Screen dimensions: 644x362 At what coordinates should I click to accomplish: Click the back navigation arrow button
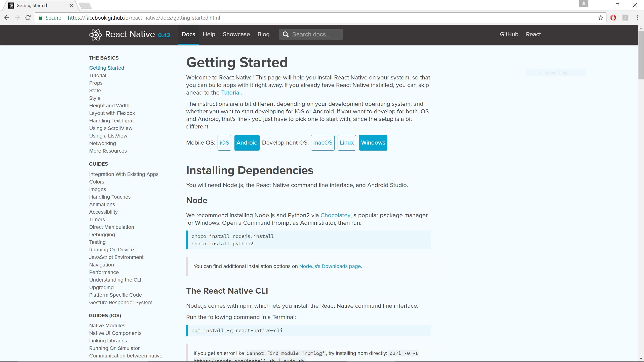[x=7, y=18]
